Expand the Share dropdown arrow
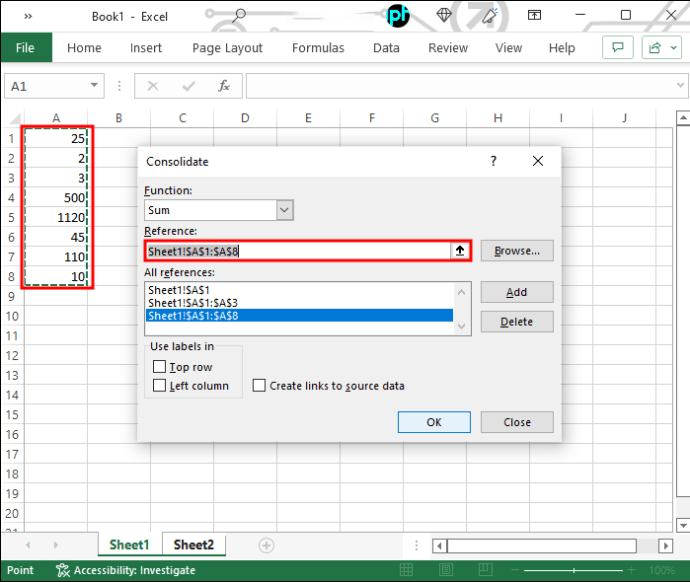This screenshot has height=582, width=690. (x=674, y=48)
